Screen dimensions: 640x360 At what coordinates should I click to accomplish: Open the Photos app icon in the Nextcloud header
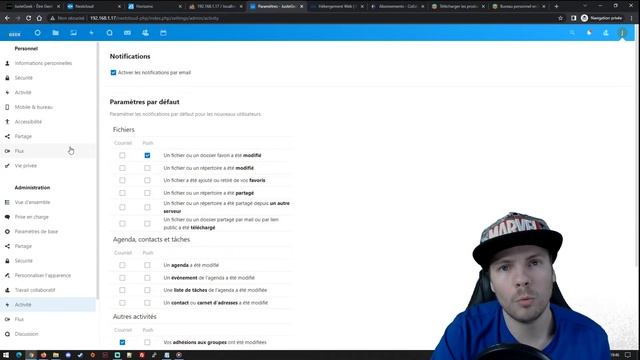coord(73,33)
